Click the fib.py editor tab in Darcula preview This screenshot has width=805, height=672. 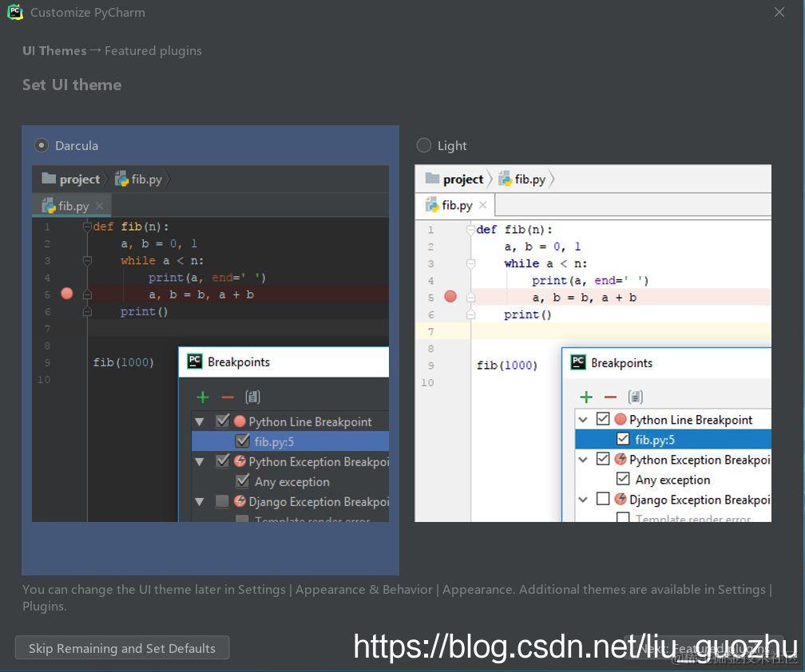(72, 206)
